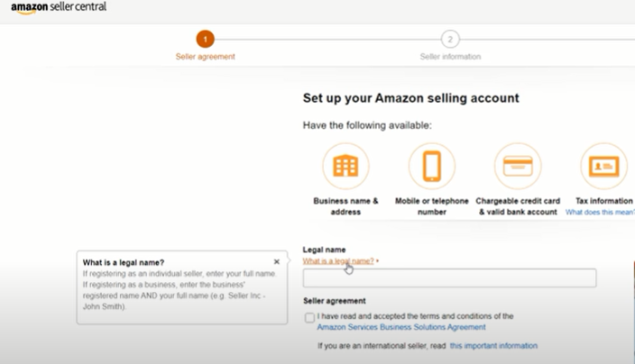
Task: Click the 'Mobile or telephone number' label
Action: [431, 206]
